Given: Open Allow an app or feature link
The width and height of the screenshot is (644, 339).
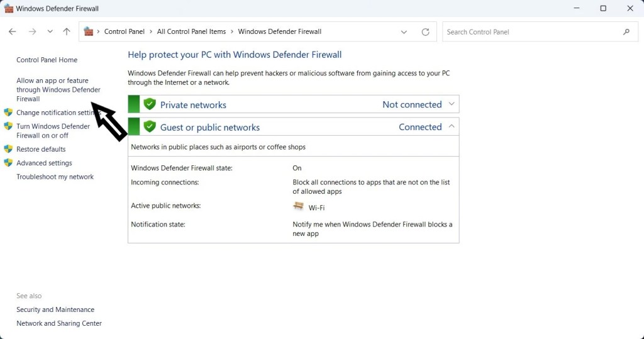Looking at the screenshot, I should click(58, 89).
